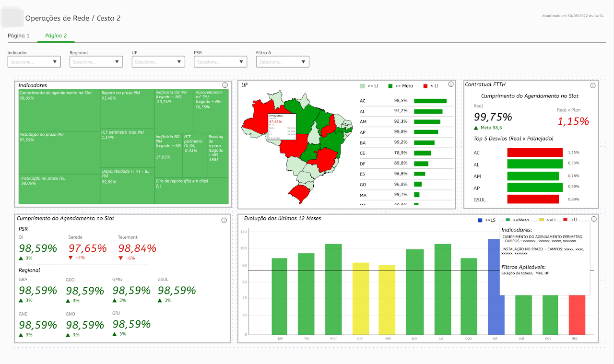Click red down-arrow under Serede value
The width and height of the screenshot is (614, 364).
tap(71, 258)
